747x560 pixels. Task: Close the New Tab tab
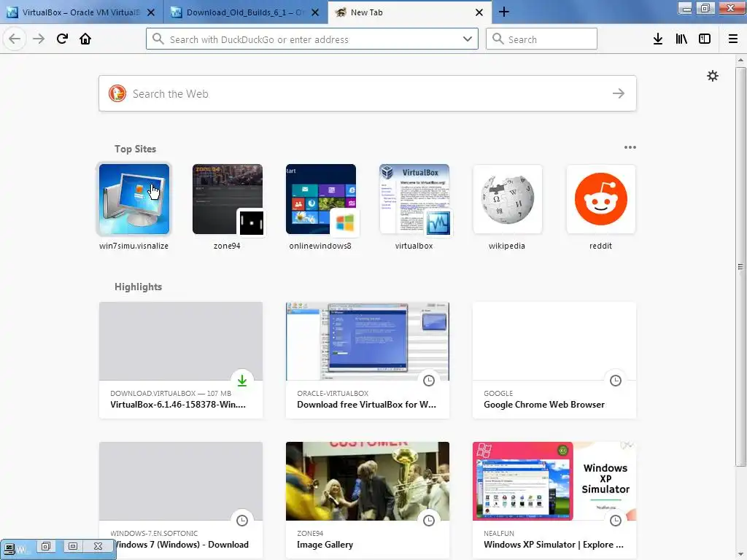pyautogui.click(x=479, y=12)
